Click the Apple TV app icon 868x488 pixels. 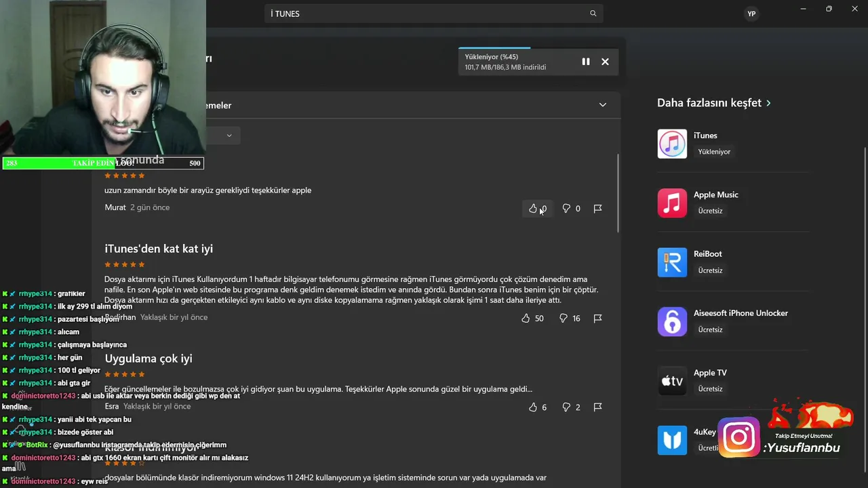(672, 381)
